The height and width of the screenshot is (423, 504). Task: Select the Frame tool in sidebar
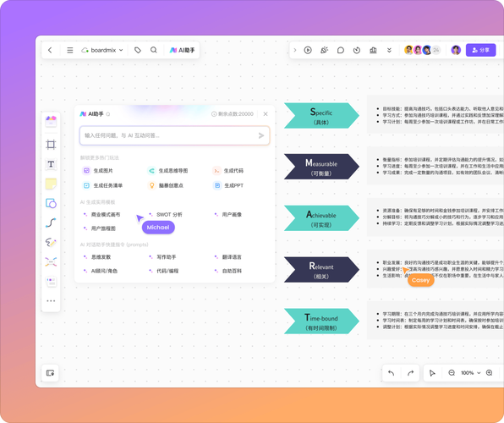[x=51, y=145]
